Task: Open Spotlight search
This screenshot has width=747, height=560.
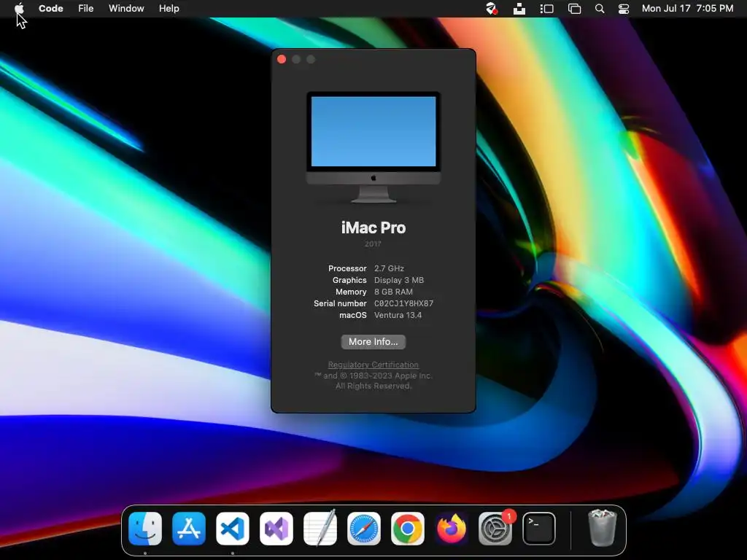Action: coord(600,8)
